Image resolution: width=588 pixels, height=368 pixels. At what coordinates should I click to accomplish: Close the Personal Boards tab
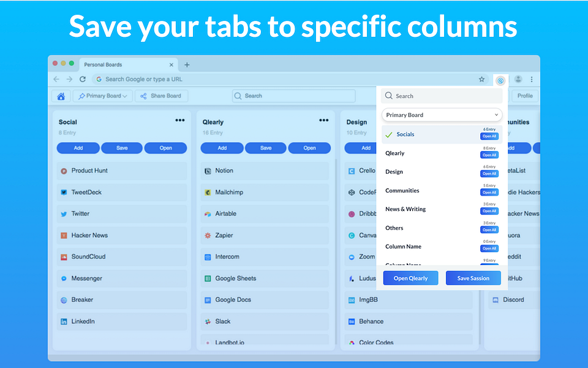(x=171, y=65)
